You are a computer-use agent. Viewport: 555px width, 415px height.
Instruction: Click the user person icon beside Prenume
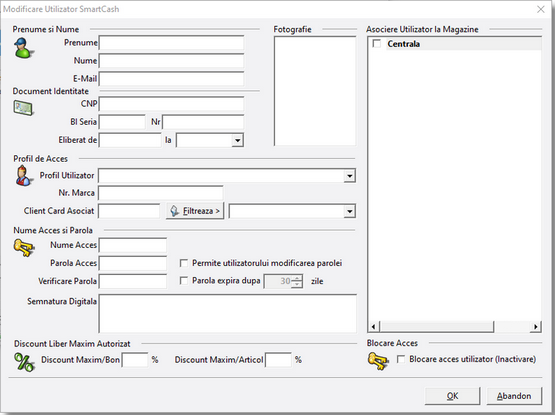(x=23, y=48)
